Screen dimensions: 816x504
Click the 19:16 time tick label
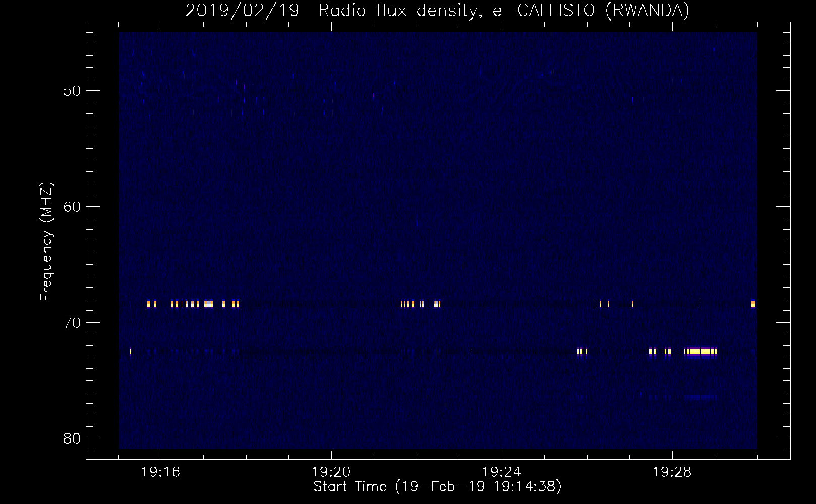(x=161, y=472)
